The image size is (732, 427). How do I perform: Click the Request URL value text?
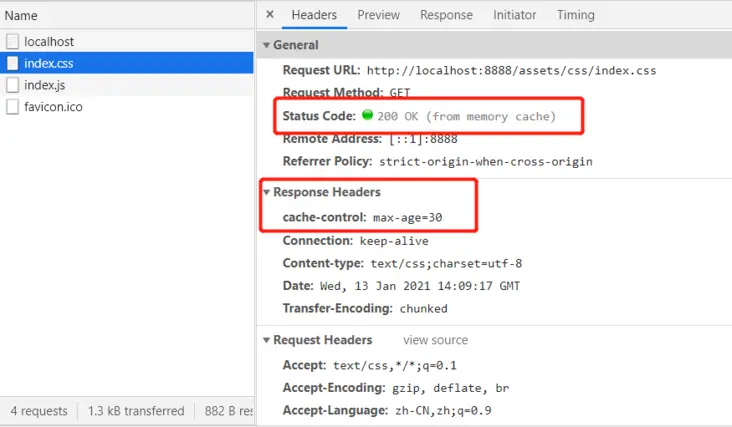511,71
